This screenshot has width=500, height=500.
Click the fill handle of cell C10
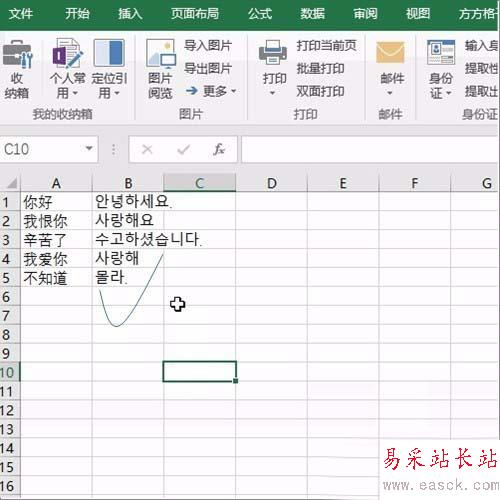pos(236,381)
